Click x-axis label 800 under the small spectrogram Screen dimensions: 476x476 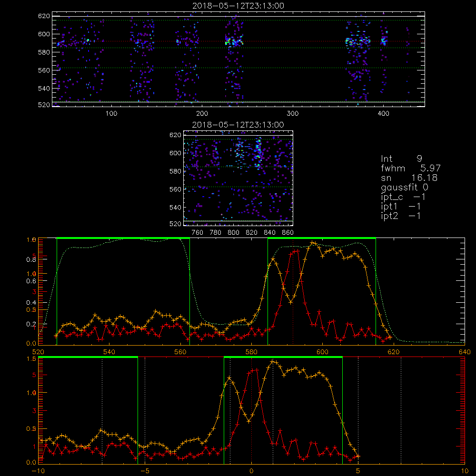click(233, 233)
